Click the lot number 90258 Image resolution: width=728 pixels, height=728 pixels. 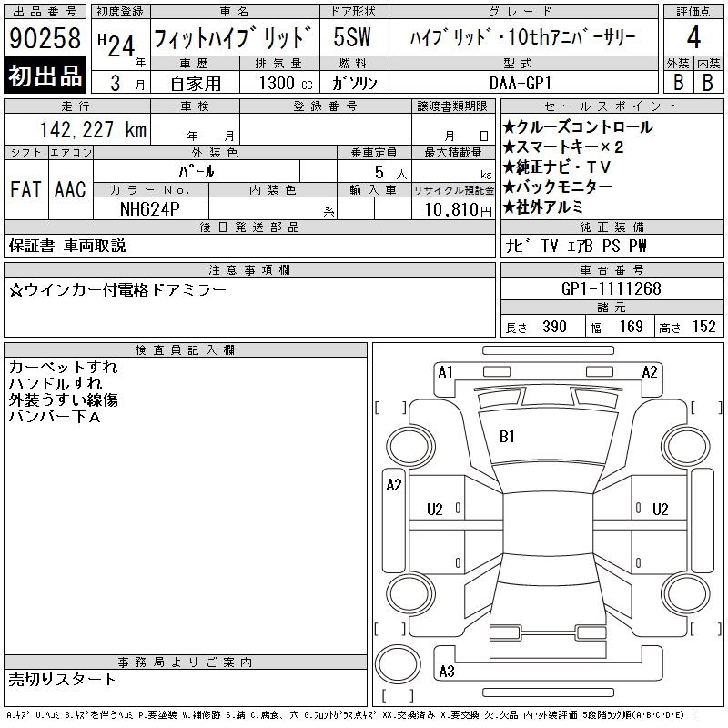[45, 38]
